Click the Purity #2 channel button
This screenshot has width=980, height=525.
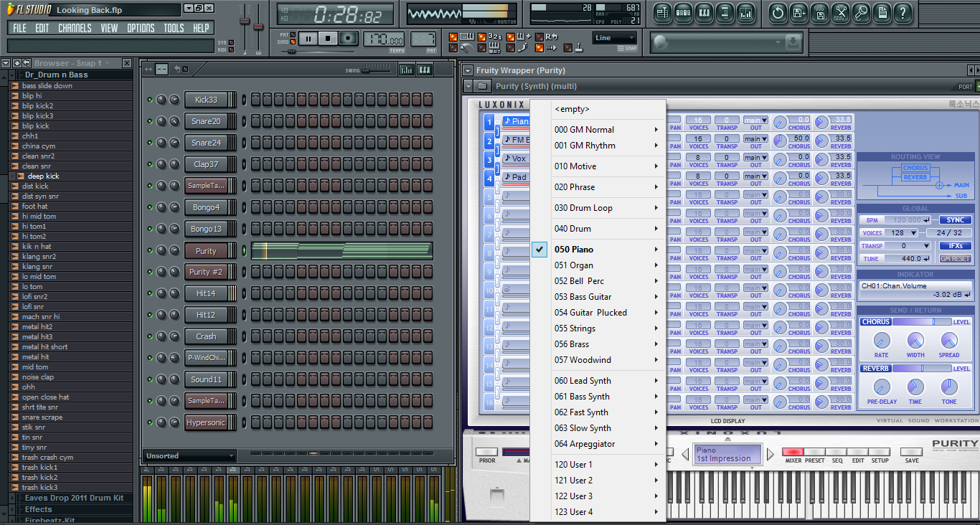pos(206,272)
